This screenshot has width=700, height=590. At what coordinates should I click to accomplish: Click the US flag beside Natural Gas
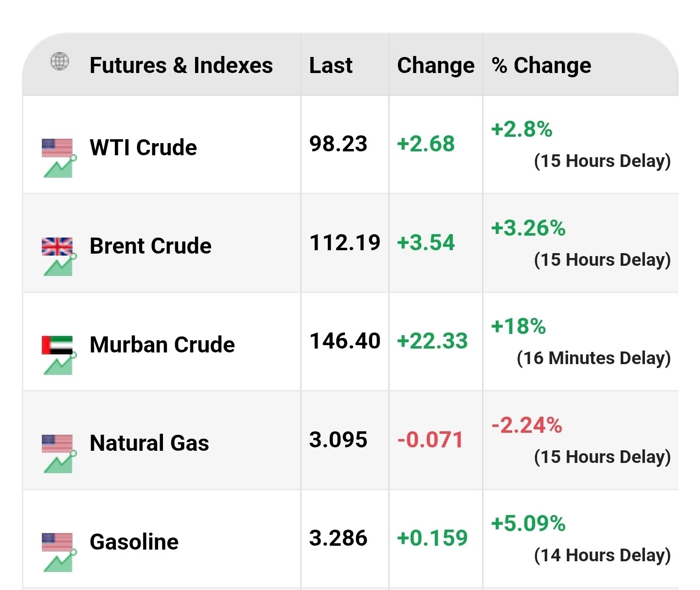(x=57, y=443)
